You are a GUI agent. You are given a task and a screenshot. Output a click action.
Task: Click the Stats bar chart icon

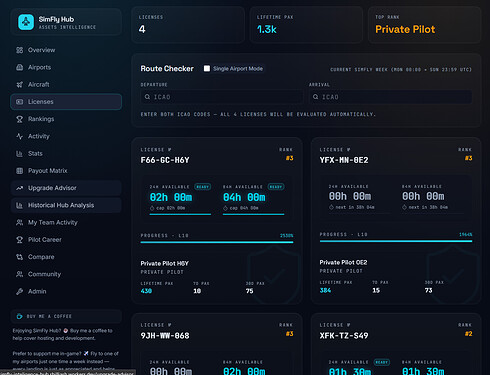pos(20,154)
